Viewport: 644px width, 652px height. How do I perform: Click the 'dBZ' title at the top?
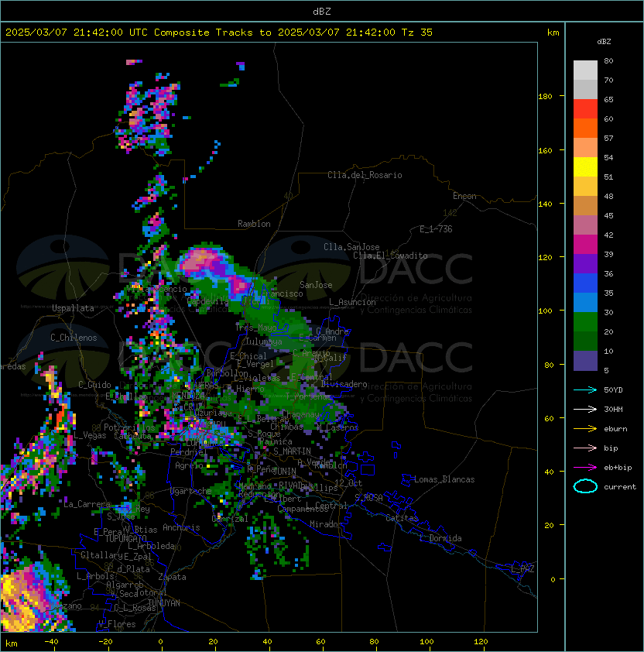[x=322, y=12]
